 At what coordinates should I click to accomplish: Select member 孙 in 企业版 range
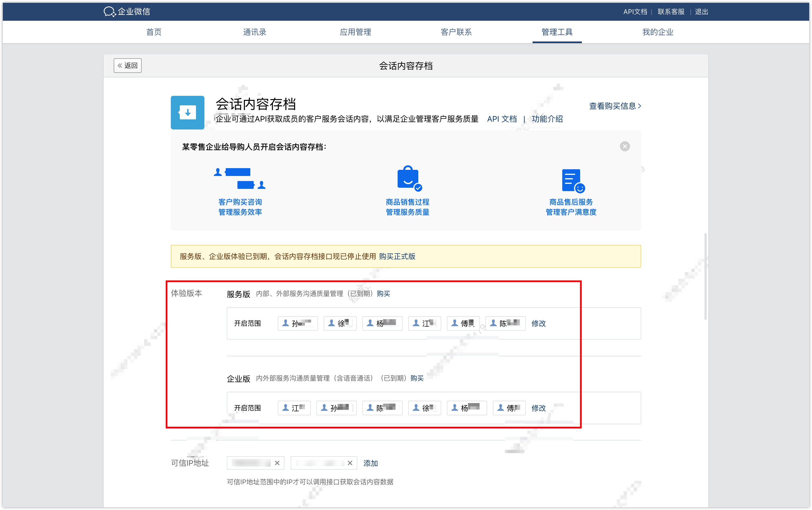(336, 408)
